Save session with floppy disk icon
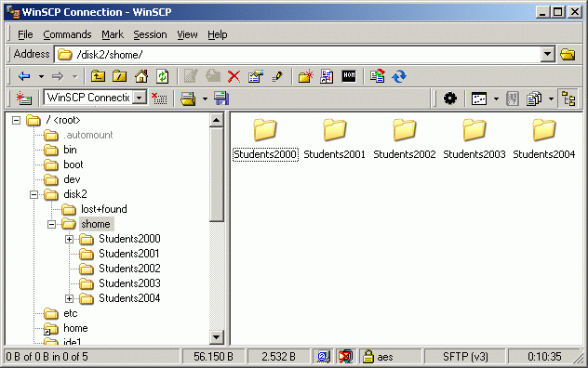The image size is (588, 368). 221,99
